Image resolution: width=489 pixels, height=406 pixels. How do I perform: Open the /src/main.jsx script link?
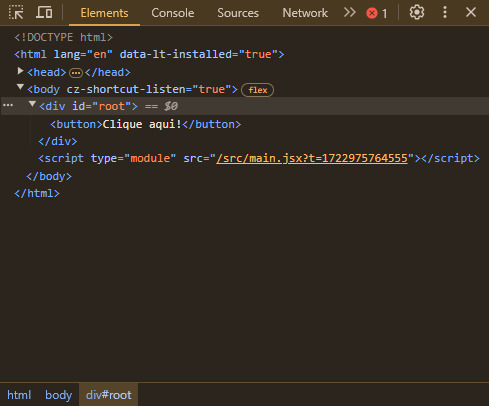pyautogui.click(x=312, y=158)
